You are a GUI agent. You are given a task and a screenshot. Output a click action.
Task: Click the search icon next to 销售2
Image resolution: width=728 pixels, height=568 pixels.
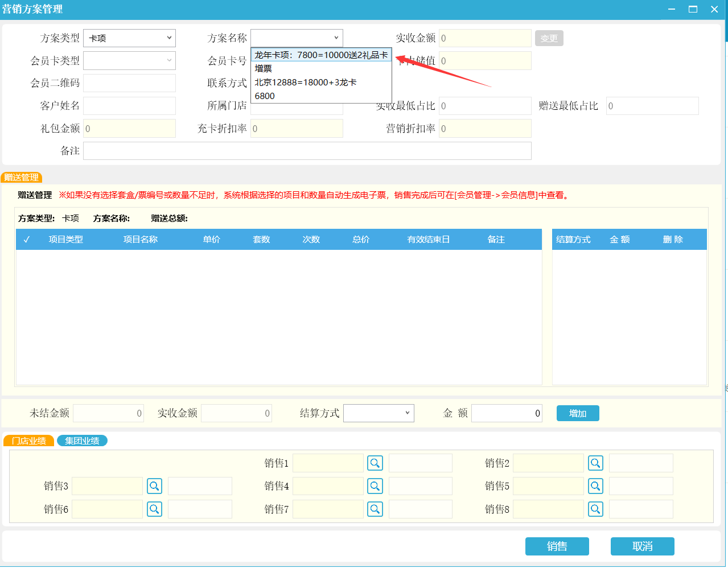coord(595,463)
